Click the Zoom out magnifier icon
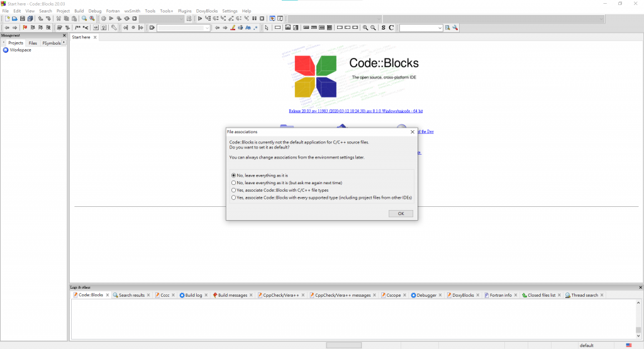 [373, 28]
